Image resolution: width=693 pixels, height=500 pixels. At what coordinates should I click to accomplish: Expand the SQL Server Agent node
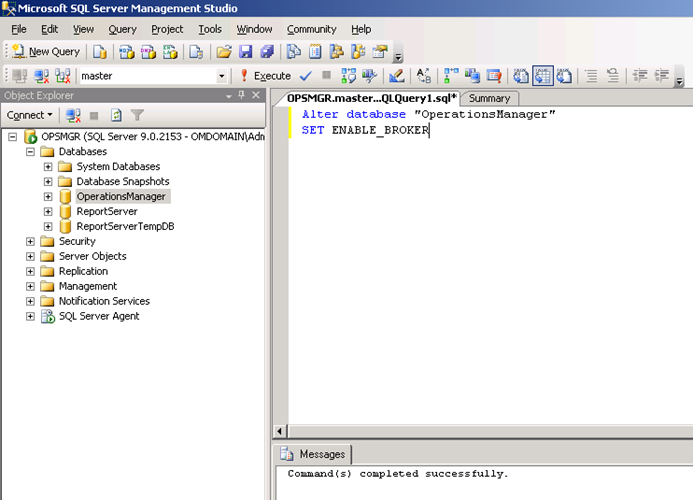pyautogui.click(x=30, y=317)
